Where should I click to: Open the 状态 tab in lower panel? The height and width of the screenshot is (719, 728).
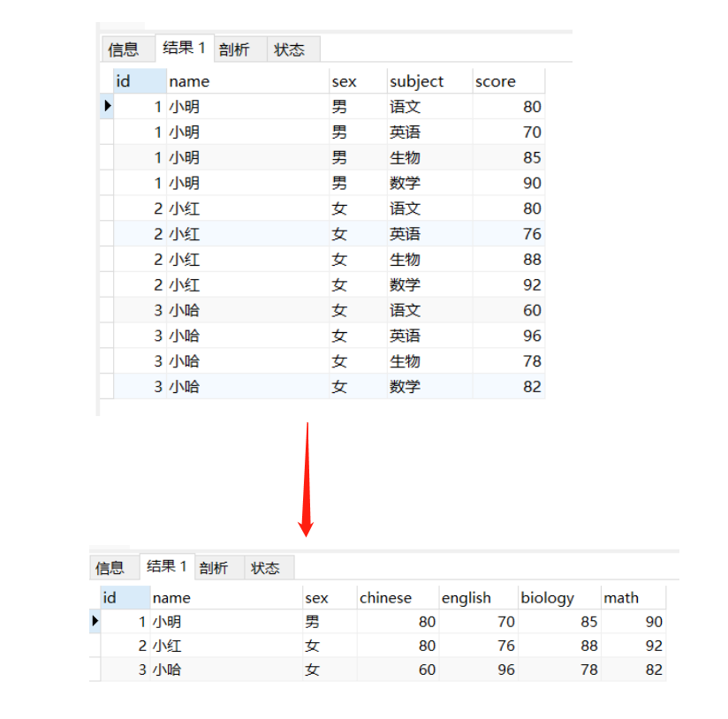[x=269, y=568]
